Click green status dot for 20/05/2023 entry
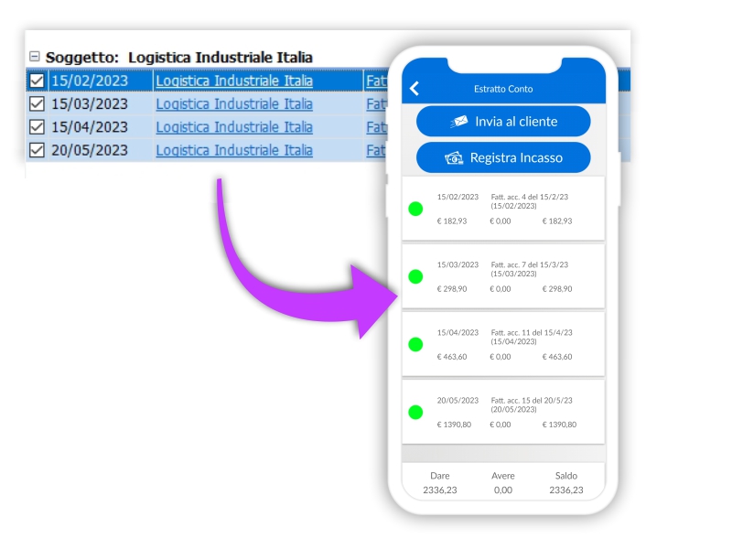 click(415, 412)
